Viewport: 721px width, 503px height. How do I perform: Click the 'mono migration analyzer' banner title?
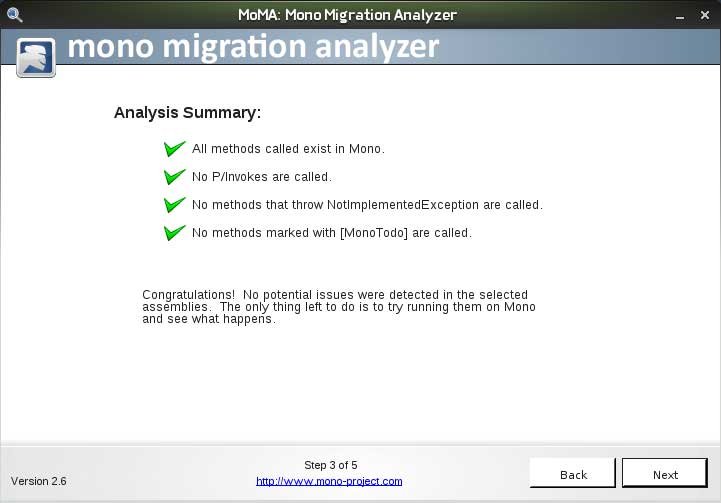253,47
